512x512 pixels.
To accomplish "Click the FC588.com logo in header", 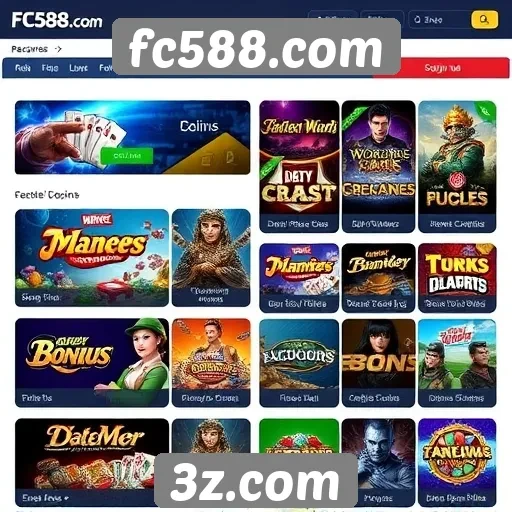I will (x=57, y=21).
